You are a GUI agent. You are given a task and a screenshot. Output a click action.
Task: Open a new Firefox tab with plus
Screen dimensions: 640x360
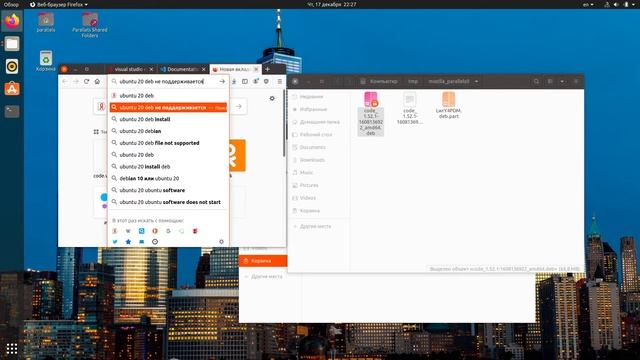coord(268,69)
